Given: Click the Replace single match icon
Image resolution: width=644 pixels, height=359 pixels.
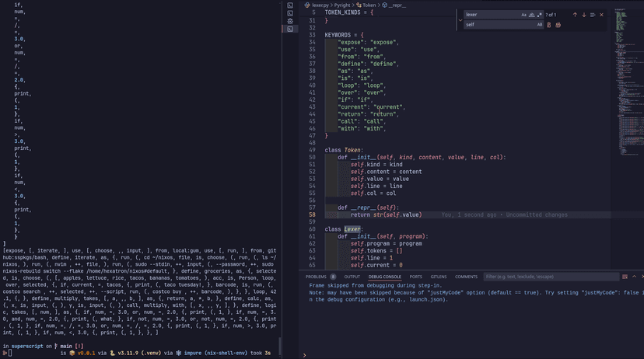Looking at the screenshot, I should pos(549,25).
